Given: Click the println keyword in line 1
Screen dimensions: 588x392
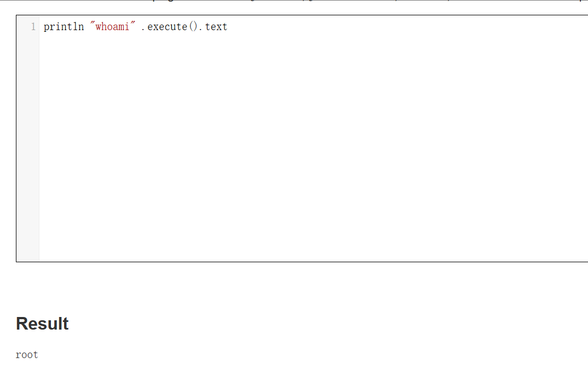Looking at the screenshot, I should pyautogui.click(x=64, y=27).
